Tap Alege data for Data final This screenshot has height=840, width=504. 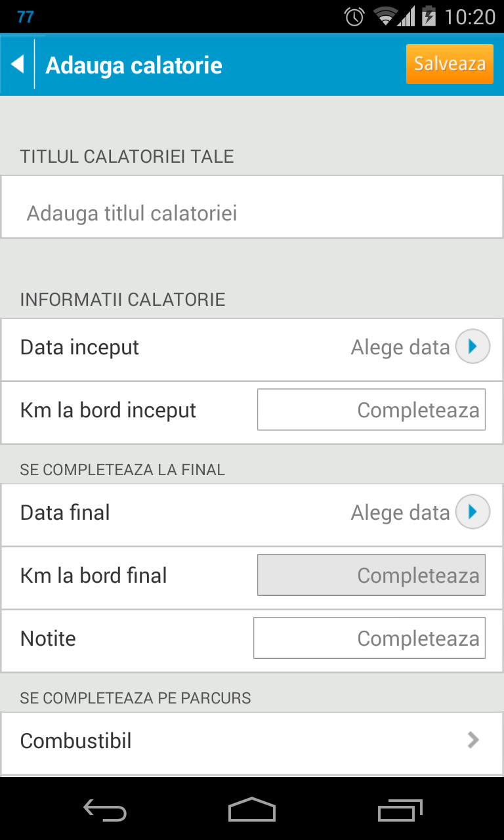(400, 513)
